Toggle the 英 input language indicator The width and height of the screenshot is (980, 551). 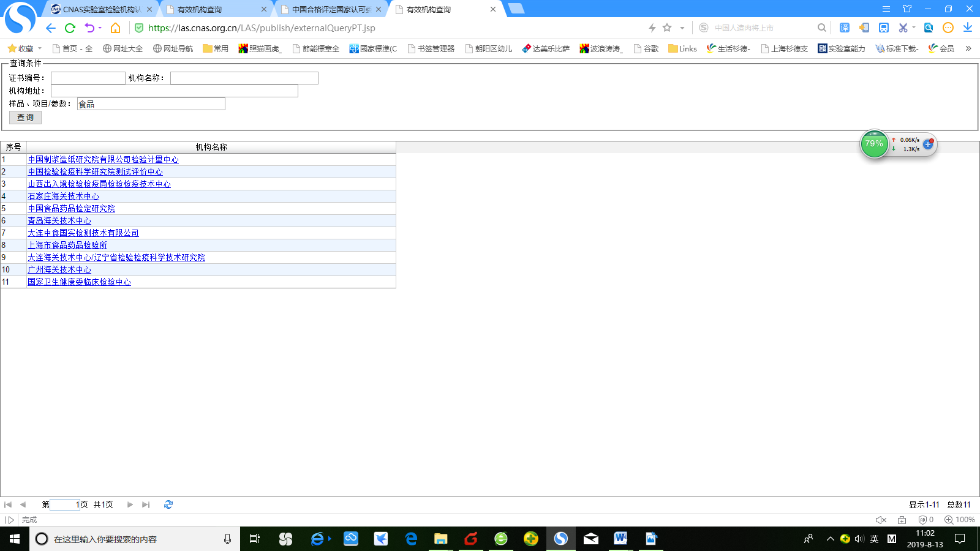874,539
